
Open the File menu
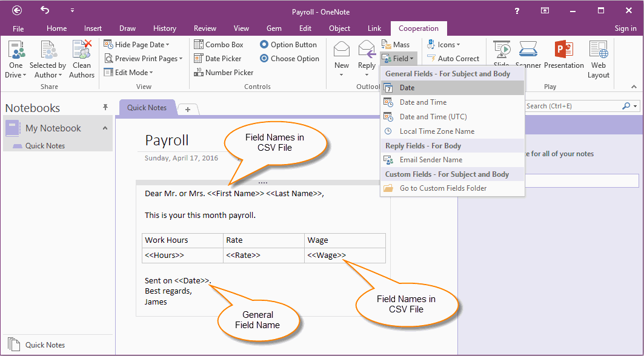coord(18,28)
